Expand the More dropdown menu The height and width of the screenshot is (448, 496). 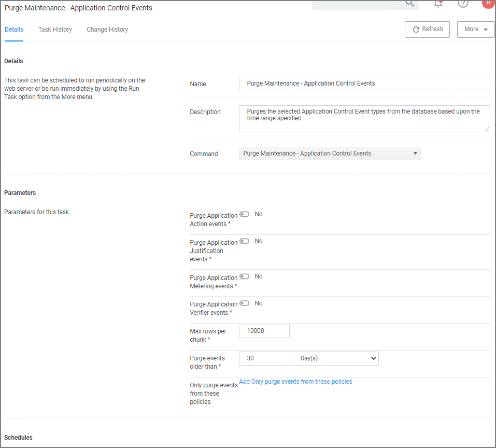(476, 30)
